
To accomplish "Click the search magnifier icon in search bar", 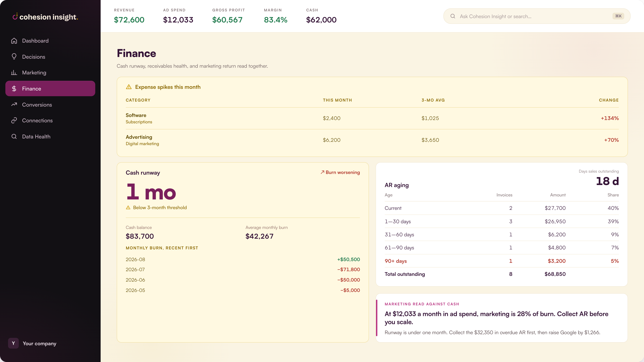I will coord(453,16).
